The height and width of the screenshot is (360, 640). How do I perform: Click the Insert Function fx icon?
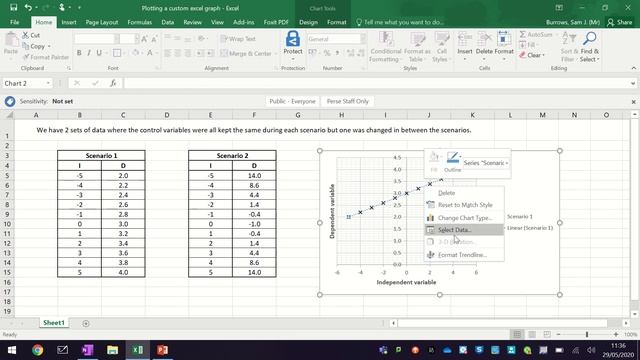point(113,83)
